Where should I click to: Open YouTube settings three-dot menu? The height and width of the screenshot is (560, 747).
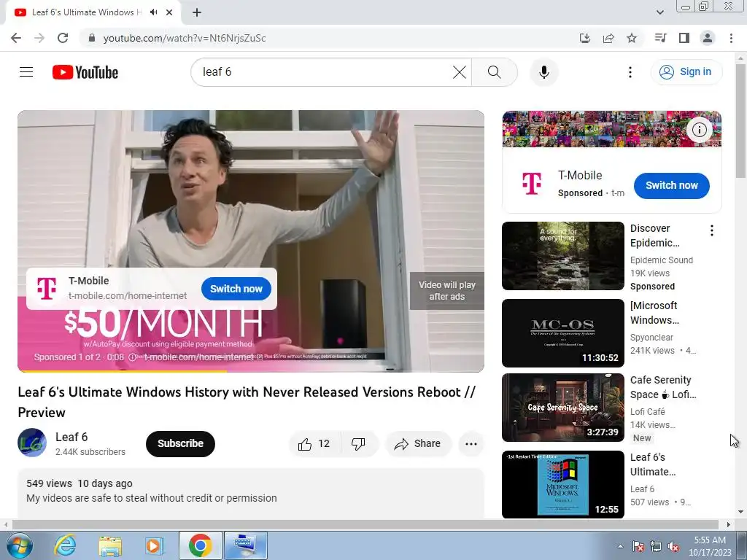click(630, 72)
